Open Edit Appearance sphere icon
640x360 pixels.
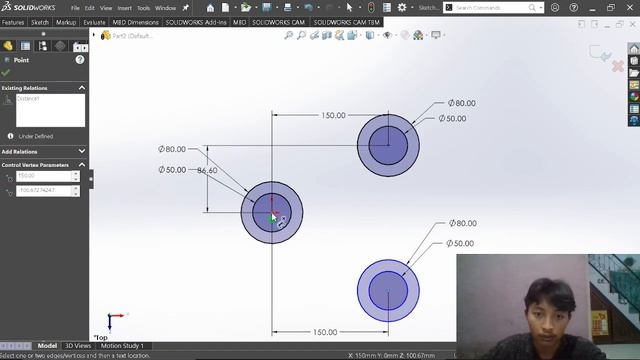[x=404, y=36]
